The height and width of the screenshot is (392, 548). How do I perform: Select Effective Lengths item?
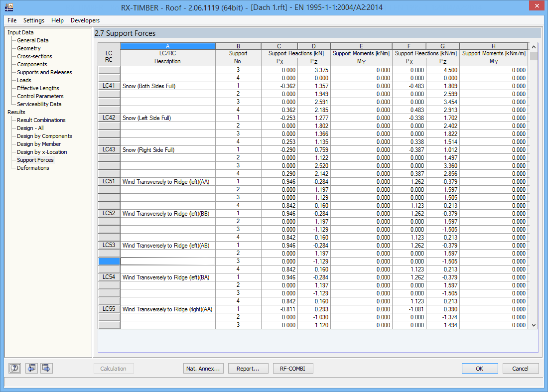(38, 88)
